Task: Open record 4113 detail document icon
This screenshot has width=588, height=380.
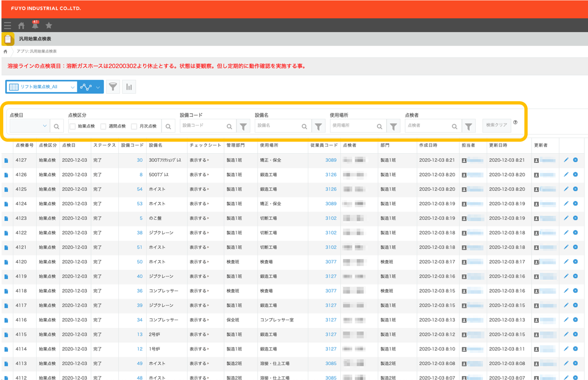Action: tap(6, 364)
